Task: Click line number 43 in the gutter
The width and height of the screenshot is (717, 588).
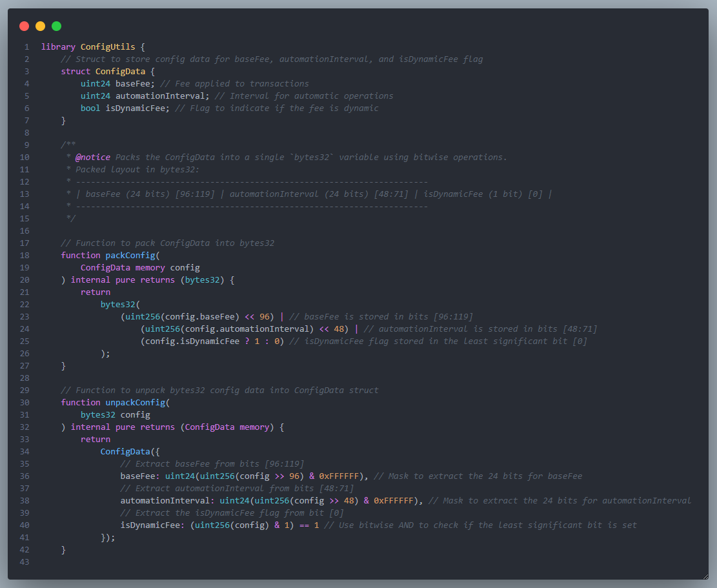Action: 25,562
